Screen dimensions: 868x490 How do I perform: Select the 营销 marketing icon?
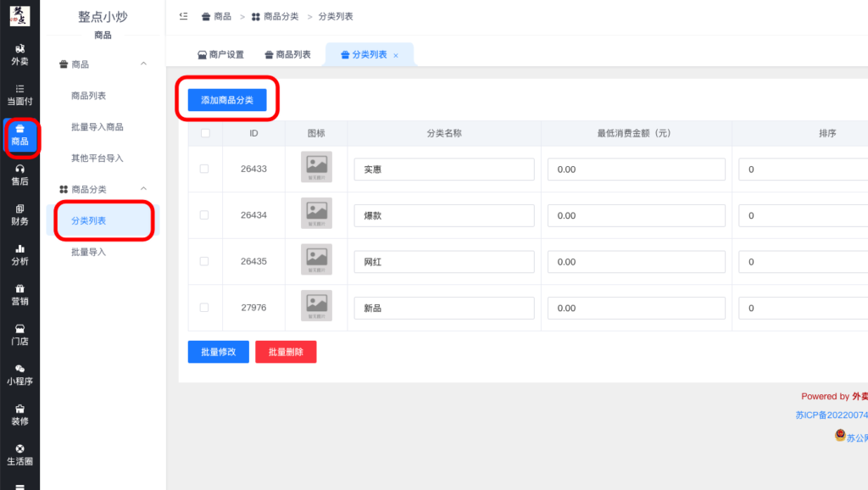19,296
